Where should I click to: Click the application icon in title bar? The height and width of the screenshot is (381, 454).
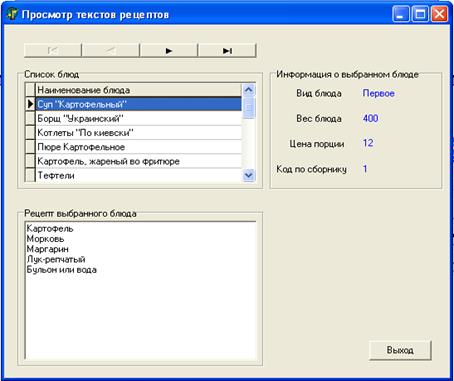pyautogui.click(x=12, y=14)
